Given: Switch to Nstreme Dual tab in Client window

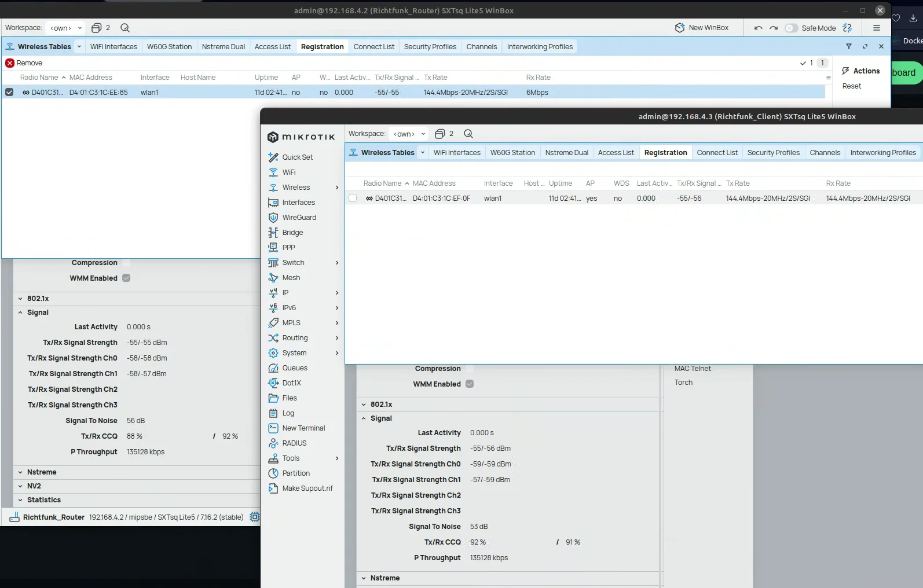Looking at the screenshot, I should point(567,152).
